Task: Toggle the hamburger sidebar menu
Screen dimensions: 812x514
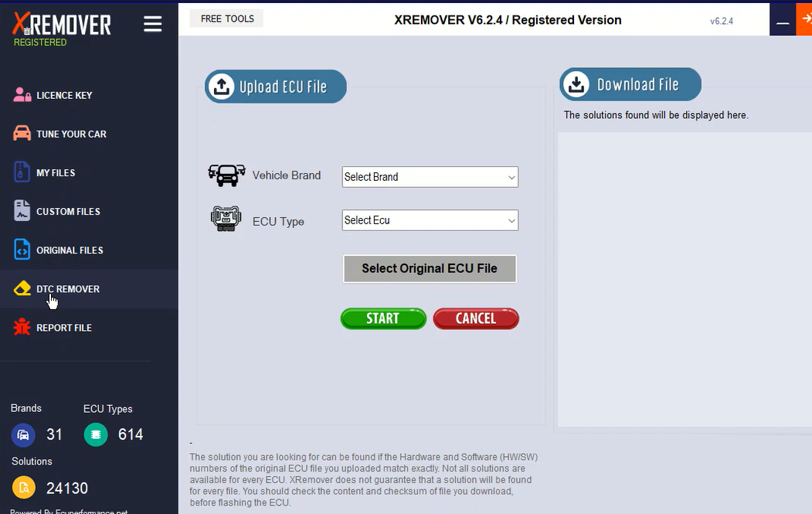Action: 153,24
